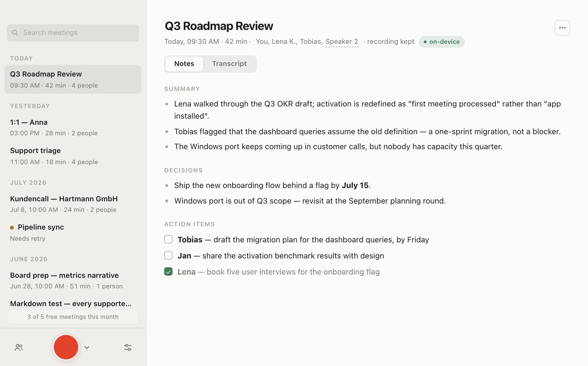Uncheck Lena user interviews item

click(x=168, y=271)
